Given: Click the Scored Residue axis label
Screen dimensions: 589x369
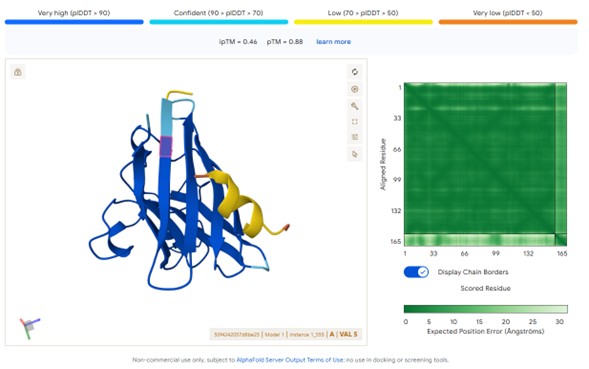Looking at the screenshot, I should coord(485,288).
